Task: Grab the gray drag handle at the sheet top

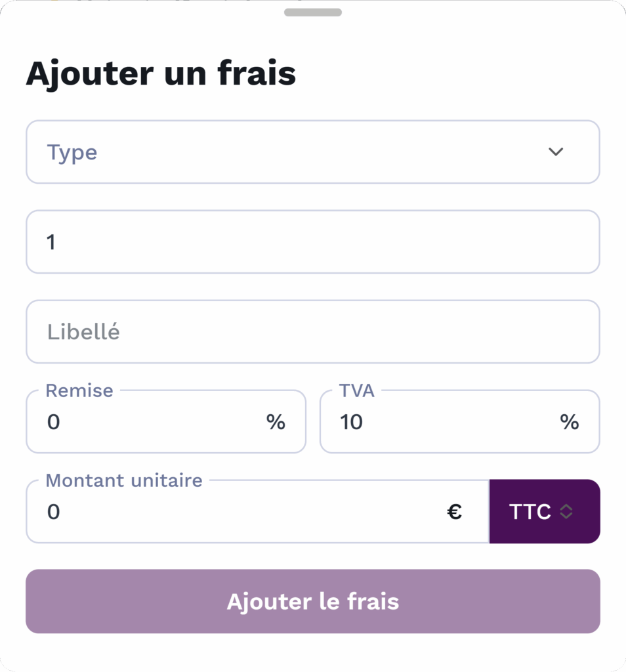Action: pos(313,12)
